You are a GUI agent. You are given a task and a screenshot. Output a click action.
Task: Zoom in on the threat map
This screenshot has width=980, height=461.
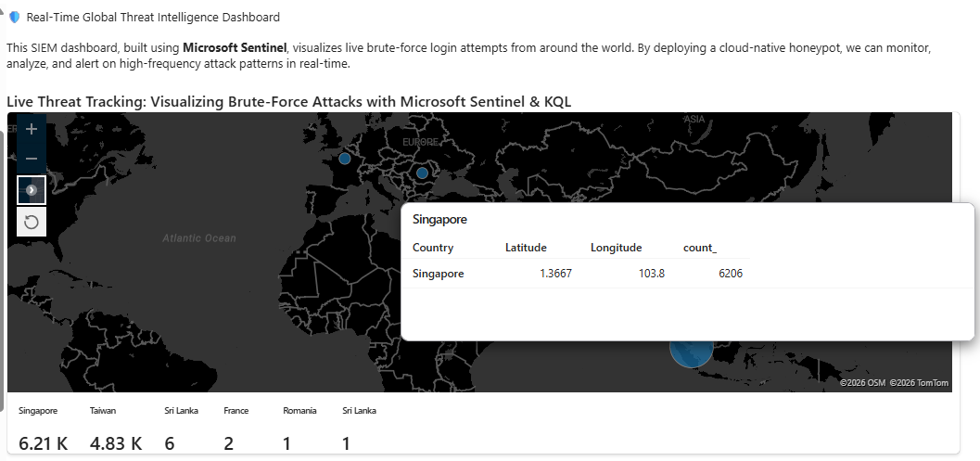(x=32, y=130)
